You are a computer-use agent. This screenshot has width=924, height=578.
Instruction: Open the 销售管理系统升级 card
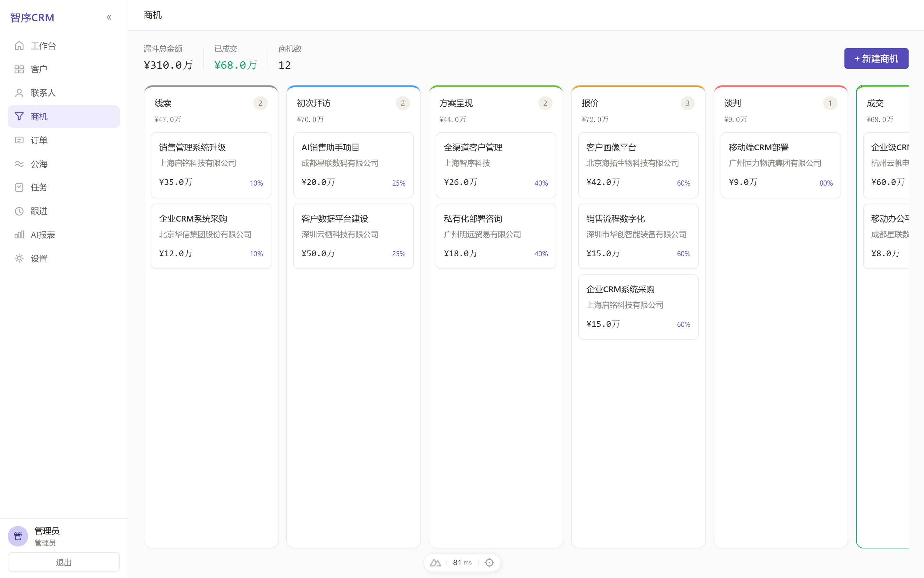point(211,165)
